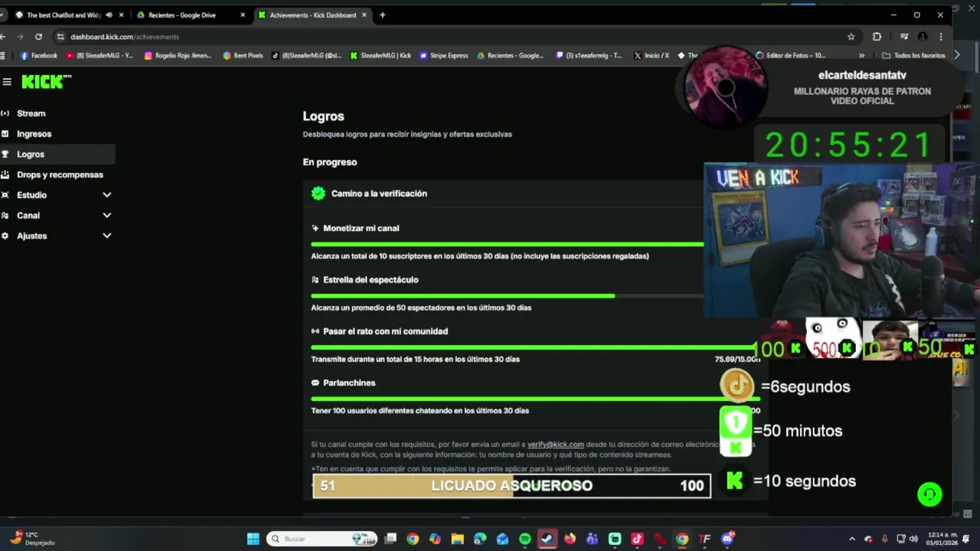Click the green verification badge icon
Image resolution: width=980 pixels, height=551 pixels.
(x=318, y=194)
